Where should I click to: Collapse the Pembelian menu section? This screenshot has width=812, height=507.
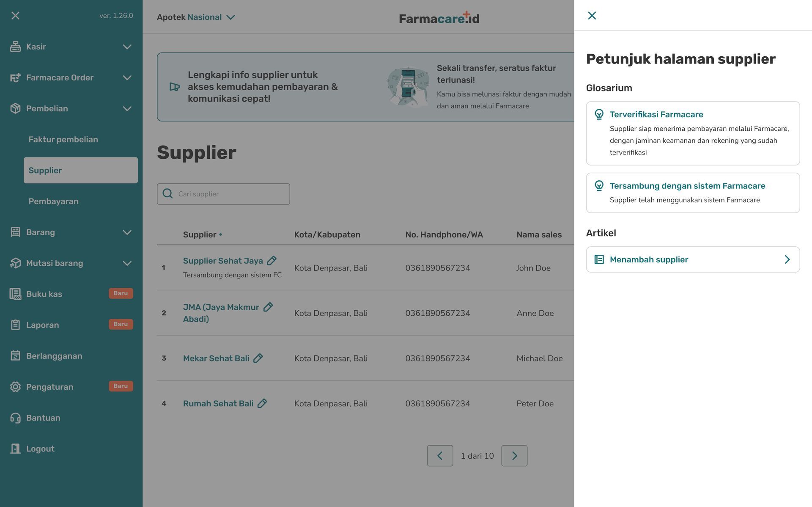(127, 108)
